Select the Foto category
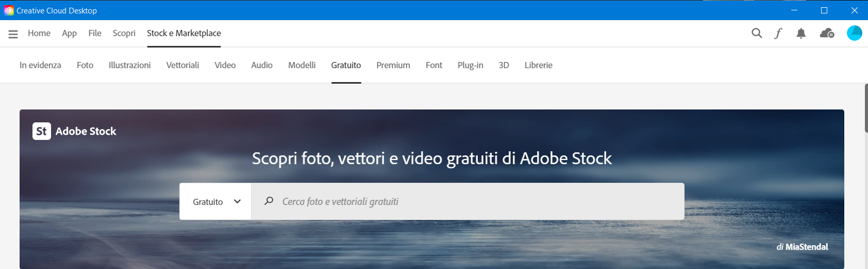Image resolution: width=868 pixels, height=269 pixels. [85, 65]
